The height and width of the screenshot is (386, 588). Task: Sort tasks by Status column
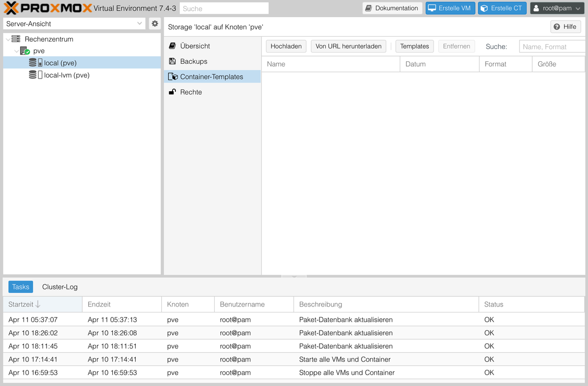pos(532,304)
